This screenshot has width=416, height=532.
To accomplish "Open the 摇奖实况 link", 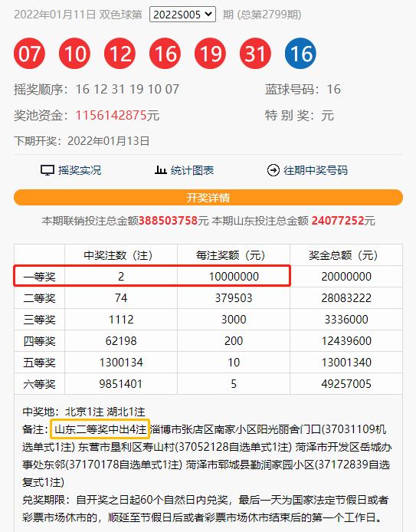I will 80,170.
